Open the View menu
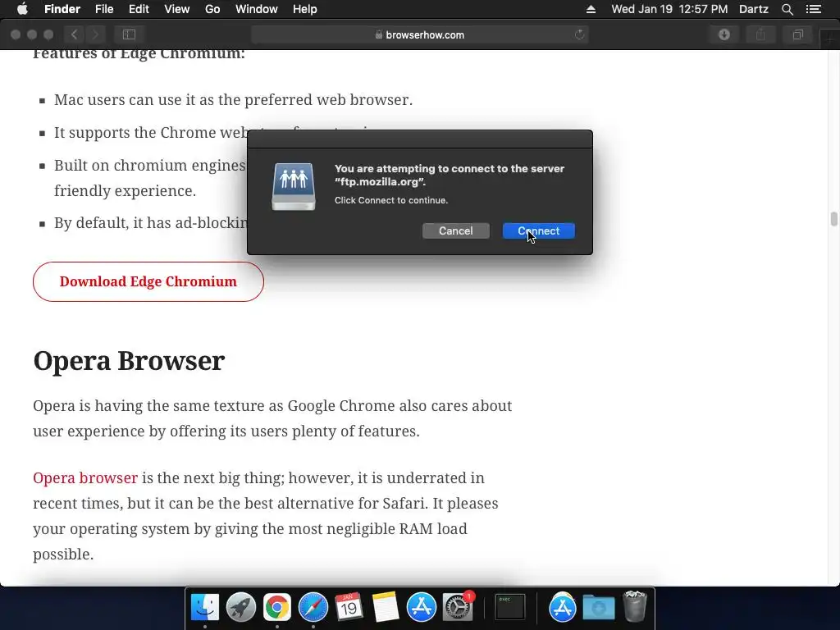This screenshot has height=630, width=840. tap(177, 9)
